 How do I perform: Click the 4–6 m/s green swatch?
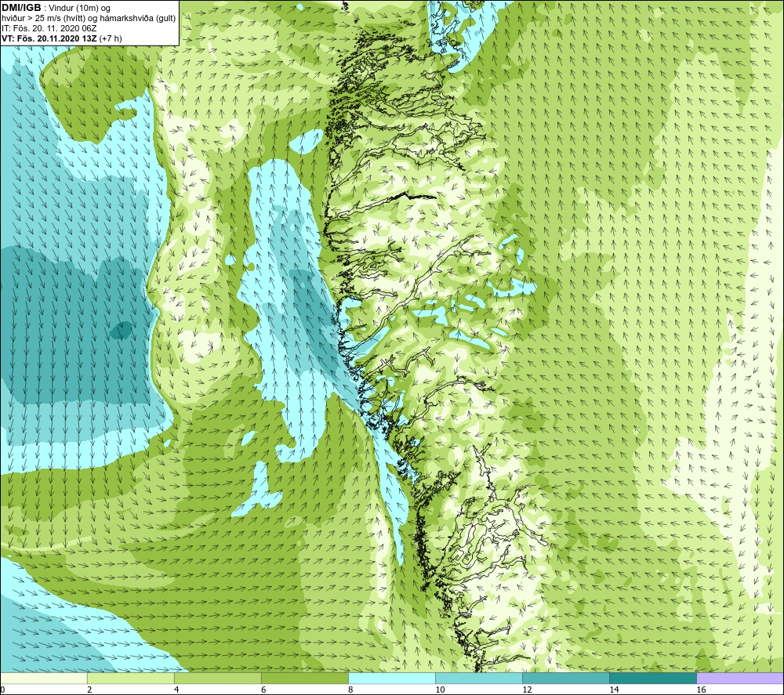[x=217, y=678]
